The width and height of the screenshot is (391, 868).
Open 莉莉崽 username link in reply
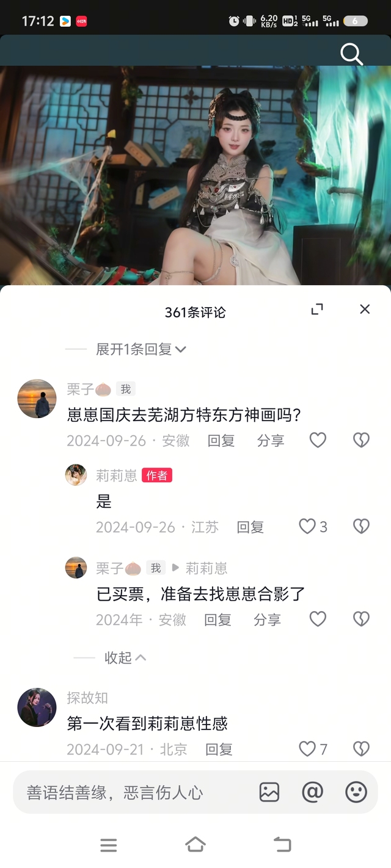pos(206,568)
